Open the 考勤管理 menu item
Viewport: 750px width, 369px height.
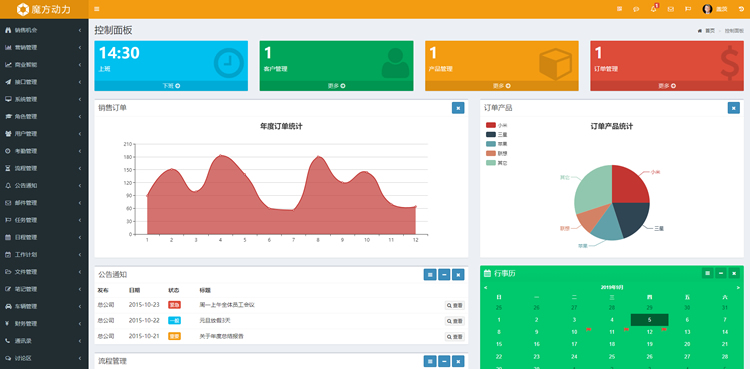pyautogui.click(x=44, y=151)
